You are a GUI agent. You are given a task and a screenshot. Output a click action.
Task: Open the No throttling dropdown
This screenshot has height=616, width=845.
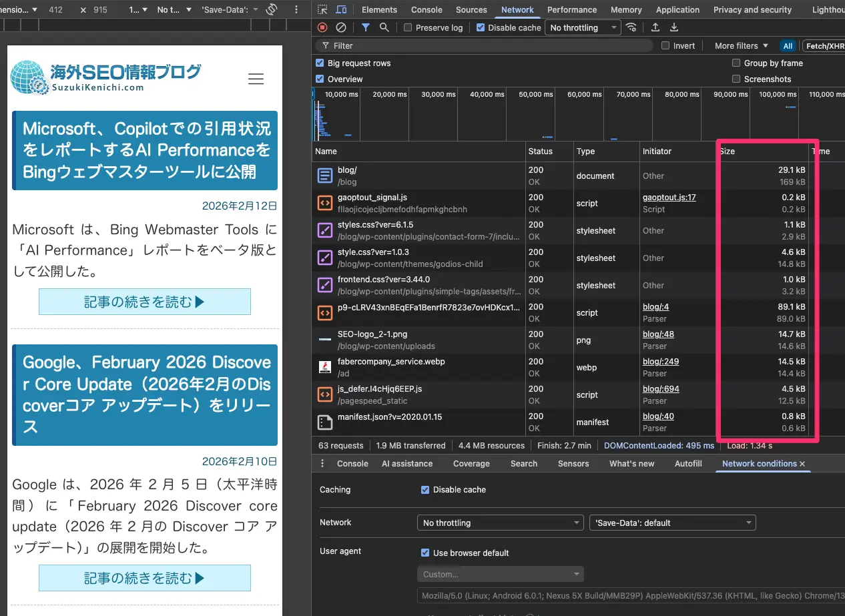click(x=581, y=27)
